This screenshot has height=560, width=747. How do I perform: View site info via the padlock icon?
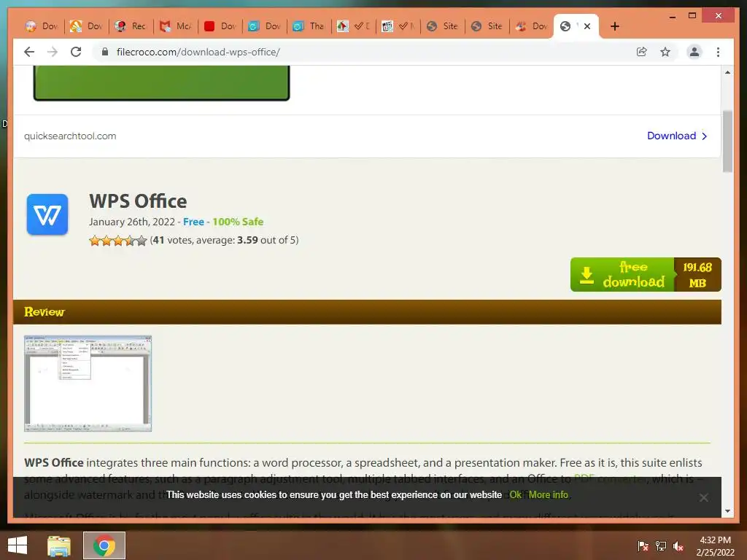105,52
